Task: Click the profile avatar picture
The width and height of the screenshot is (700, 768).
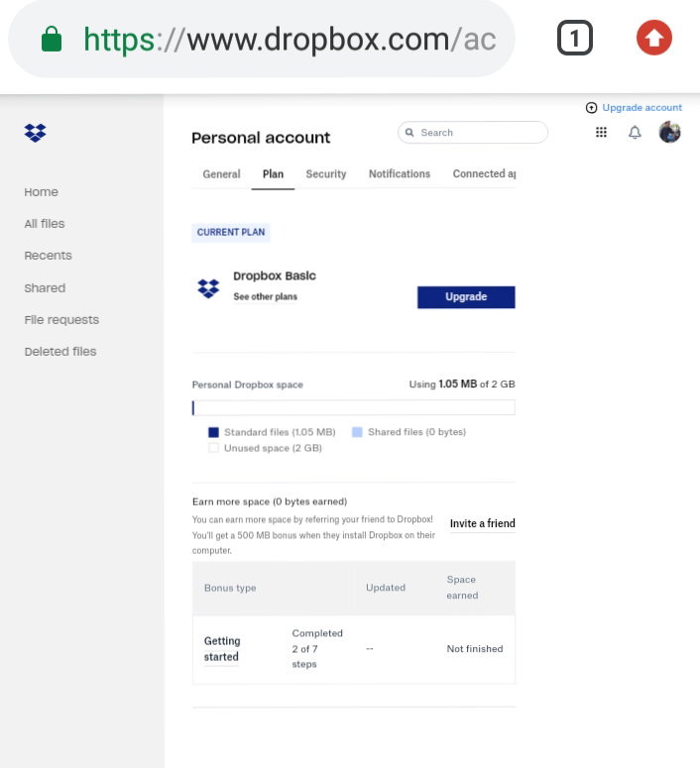Action: pos(669,132)
